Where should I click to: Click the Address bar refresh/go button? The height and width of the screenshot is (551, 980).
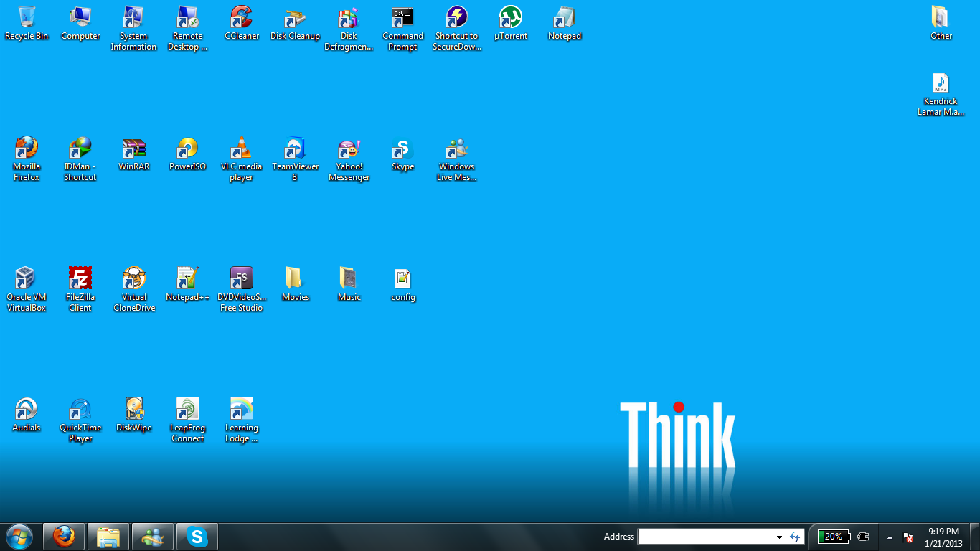click(x=795, y=537)
